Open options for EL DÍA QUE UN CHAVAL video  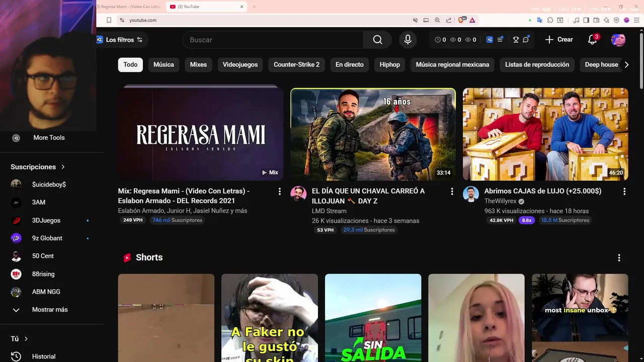pos(452,192)
